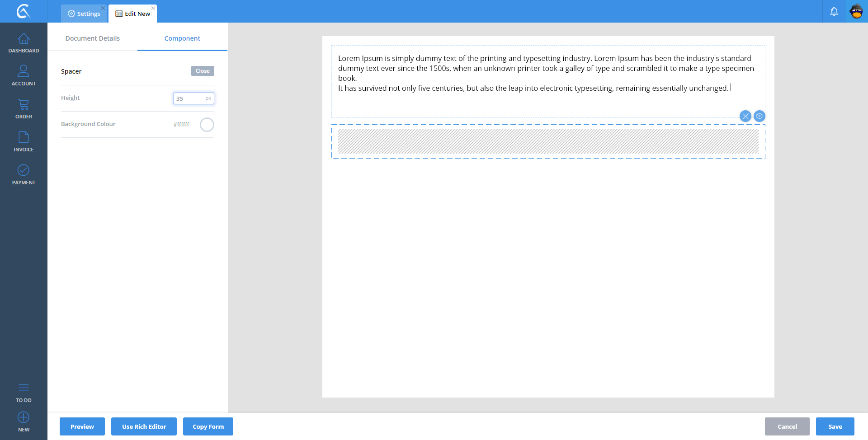This screenshot has height=440, width=868.
Task: Delete the spacer component with X icon
Action: tap(745, 116)
